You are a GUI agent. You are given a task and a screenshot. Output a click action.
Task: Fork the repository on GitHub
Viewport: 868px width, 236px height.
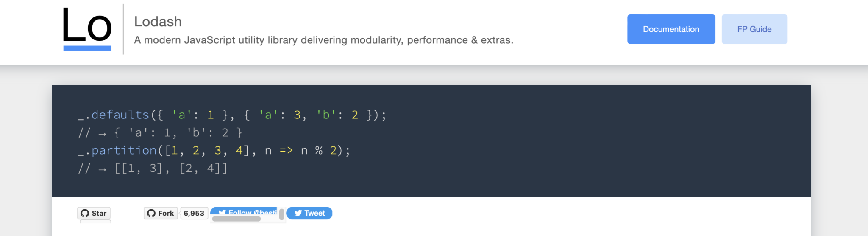tap(161, 213)
